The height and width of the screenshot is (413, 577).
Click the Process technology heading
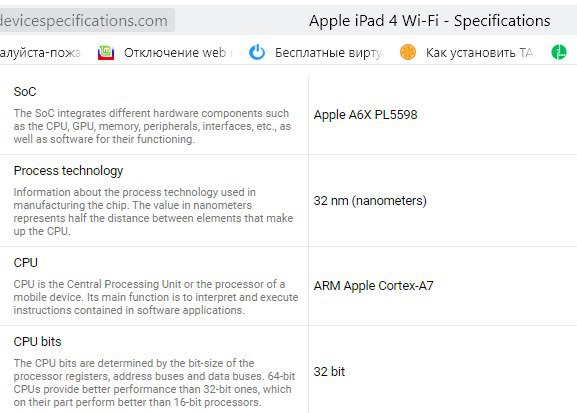[68, 171]
